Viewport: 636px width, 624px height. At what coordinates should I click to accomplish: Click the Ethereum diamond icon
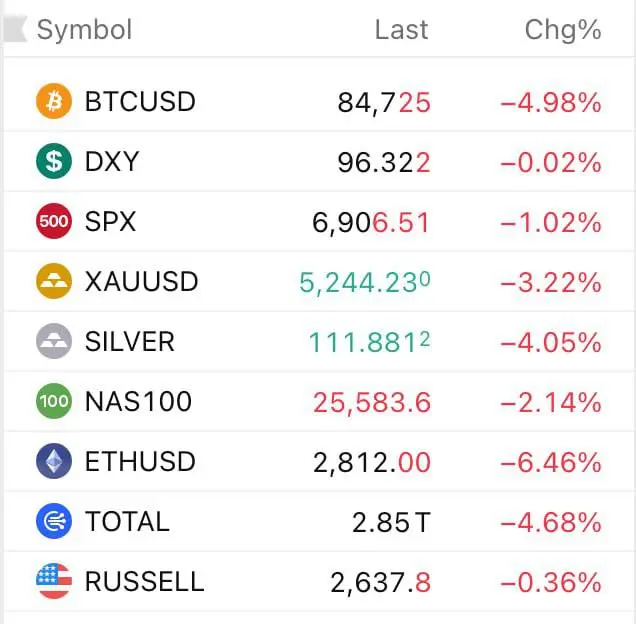(54, 461)
